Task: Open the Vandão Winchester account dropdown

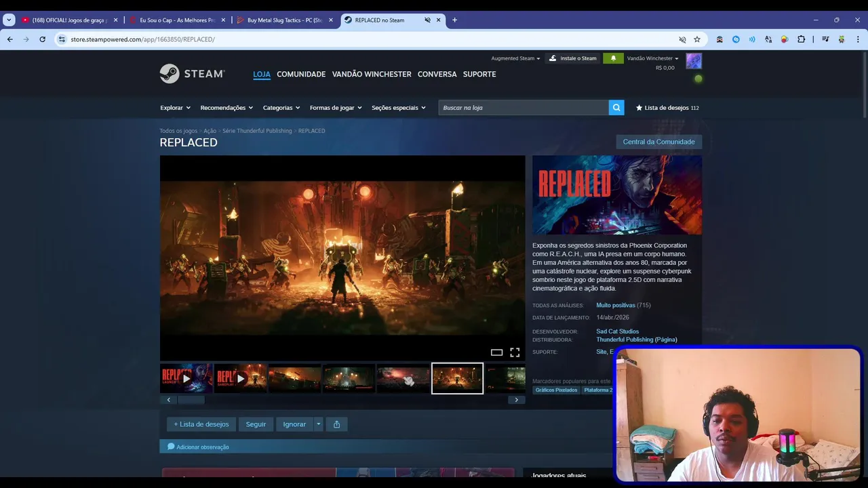Action: tap(652, 58)
